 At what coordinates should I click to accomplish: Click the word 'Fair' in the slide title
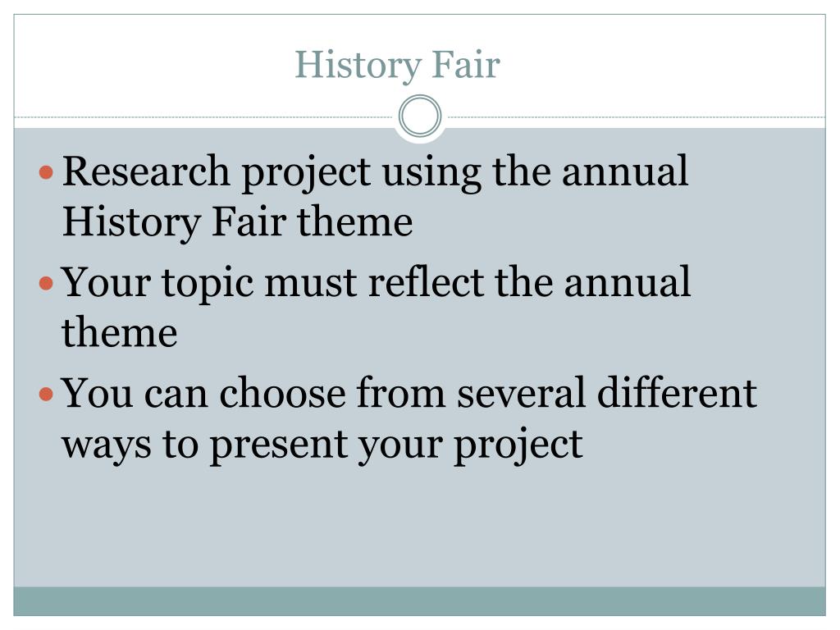point(466,64)
